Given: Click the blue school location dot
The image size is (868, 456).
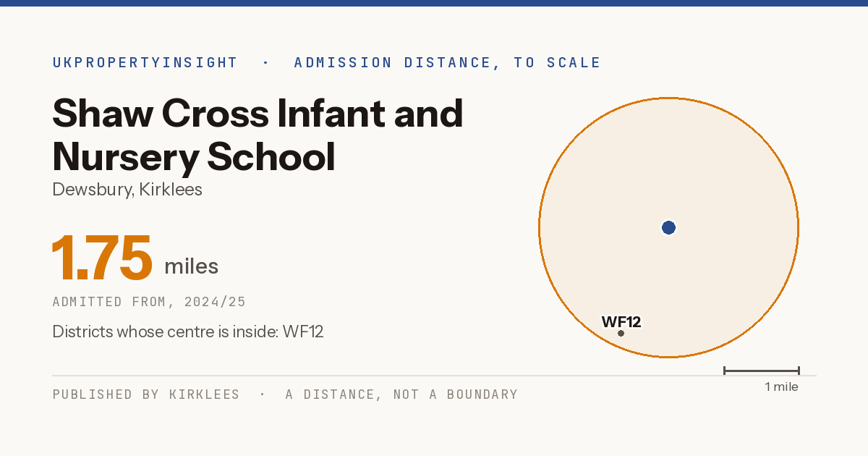Looking at the screenshot, I should pos(668,228).
